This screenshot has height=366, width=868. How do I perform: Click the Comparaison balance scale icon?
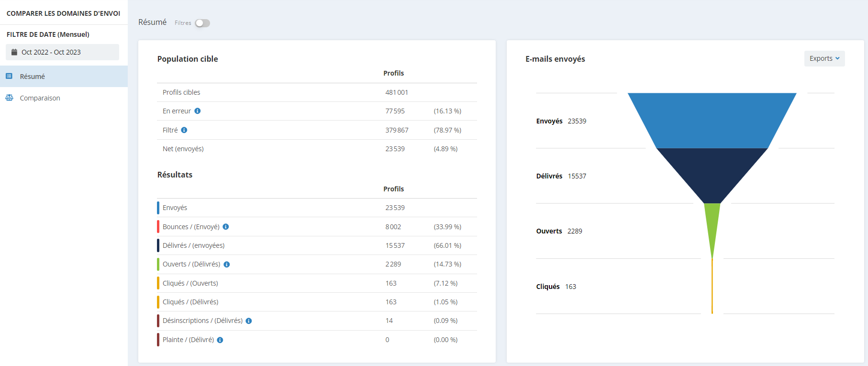[x=9, y=98]
